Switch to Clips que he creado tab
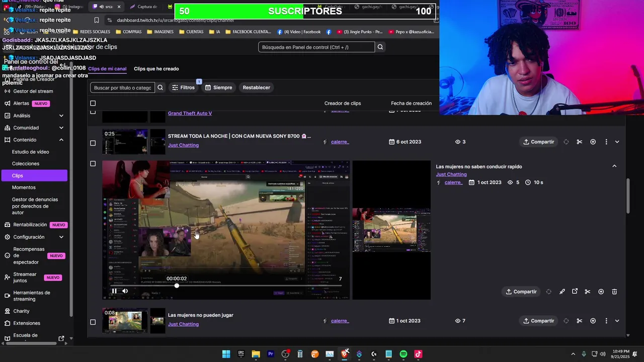Screen dimensions: 644x362 click(x=156, y=69)
